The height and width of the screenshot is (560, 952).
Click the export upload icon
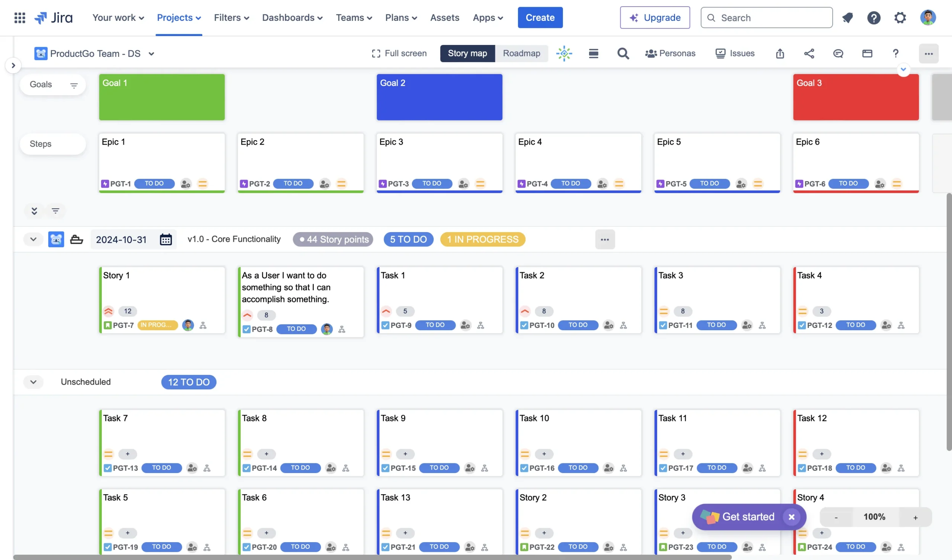point(780,54)
